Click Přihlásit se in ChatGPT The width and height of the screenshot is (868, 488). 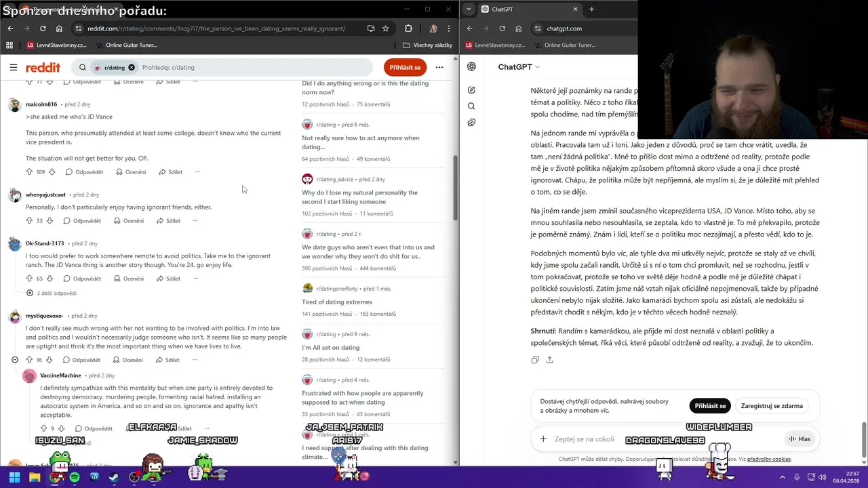pyautogui.click(x=710, y=406)
